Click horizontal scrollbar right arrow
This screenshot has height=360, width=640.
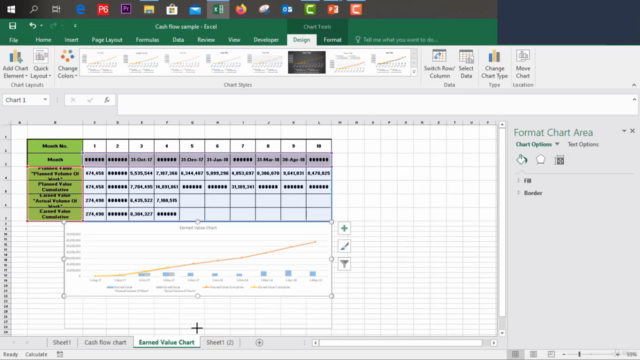tap(493, 343)
